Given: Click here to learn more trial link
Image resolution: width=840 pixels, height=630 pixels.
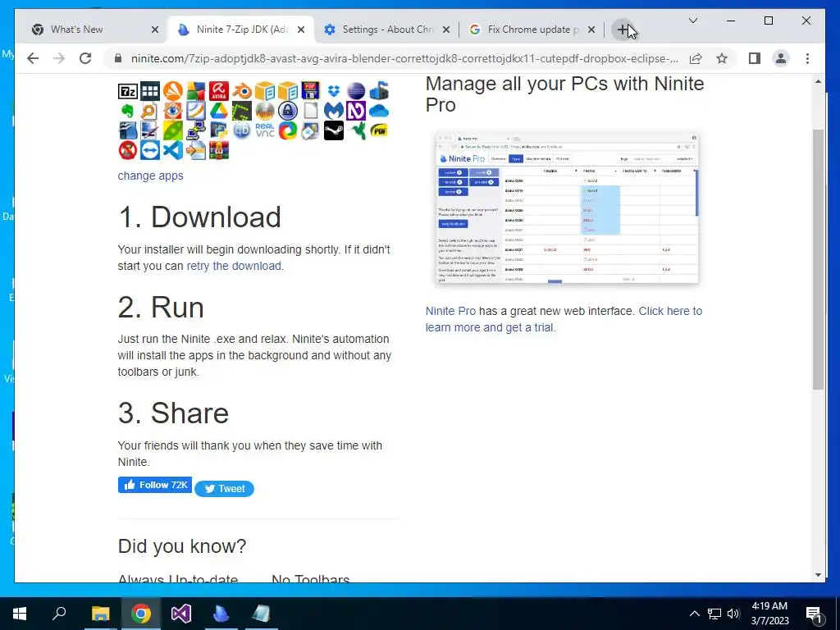Looking at the screenshot, I should tap(564, 319).
